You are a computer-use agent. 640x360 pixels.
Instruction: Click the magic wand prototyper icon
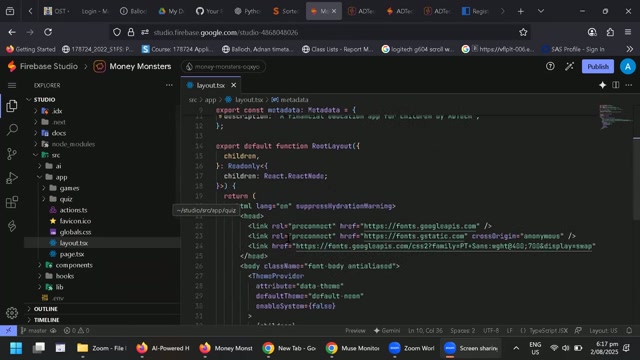coord(569,66)
